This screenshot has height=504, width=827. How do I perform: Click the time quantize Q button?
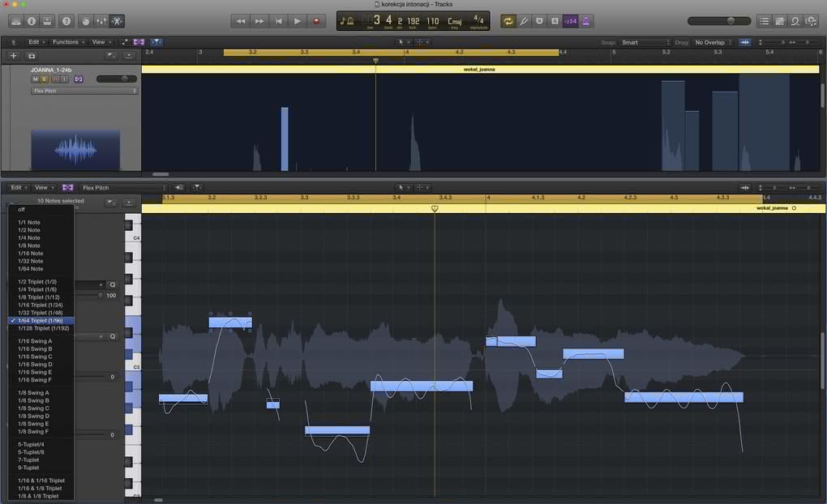click(113, 284)
